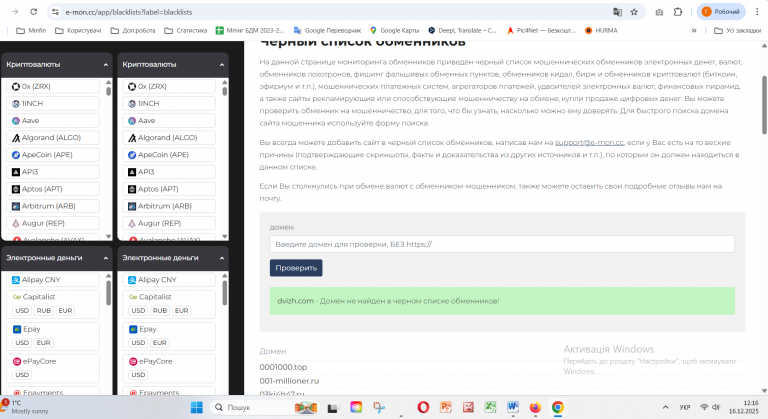Reload the current browser page

point(33,12)
